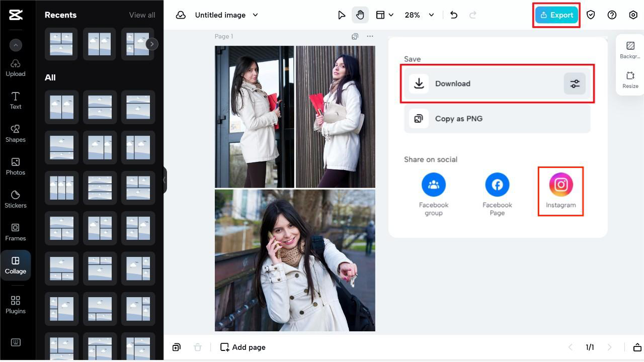Screen dimensions: 644x362
Task: Open Download adjustment settings with the slider icon
Action: (x=575, y=83)
